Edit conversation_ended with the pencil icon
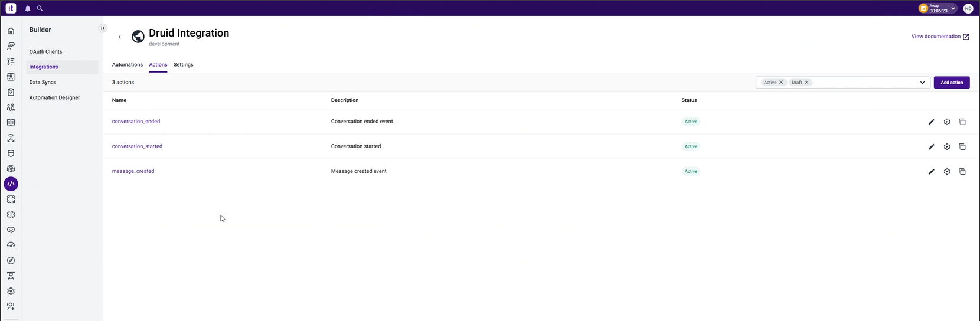980x321 pixels. pyautogui.click(x=931, y=122)
